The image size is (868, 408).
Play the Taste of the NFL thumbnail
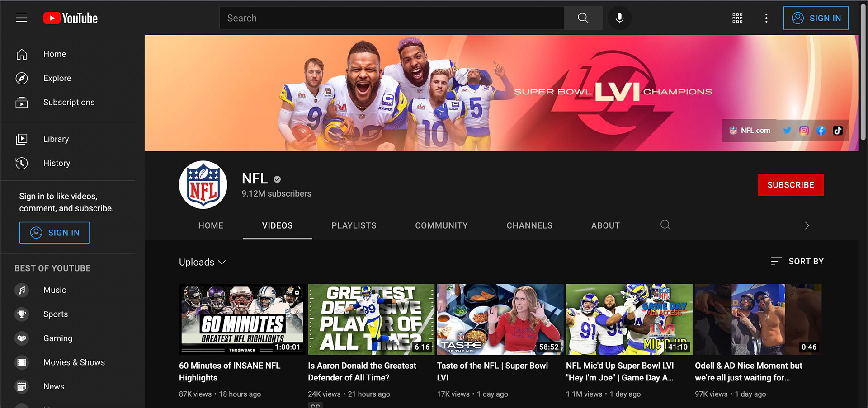[500, 319]
